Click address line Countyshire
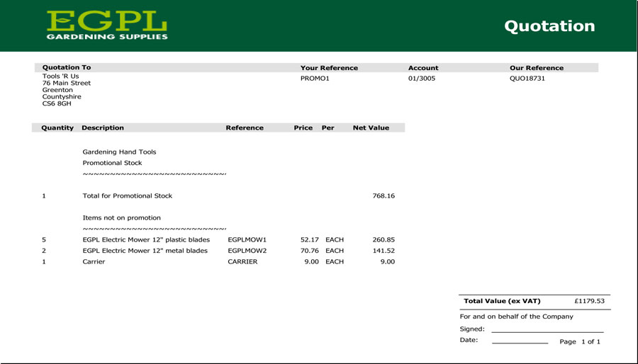The width and height of the screenshot is (638, 364). click(x=62, y=97)
